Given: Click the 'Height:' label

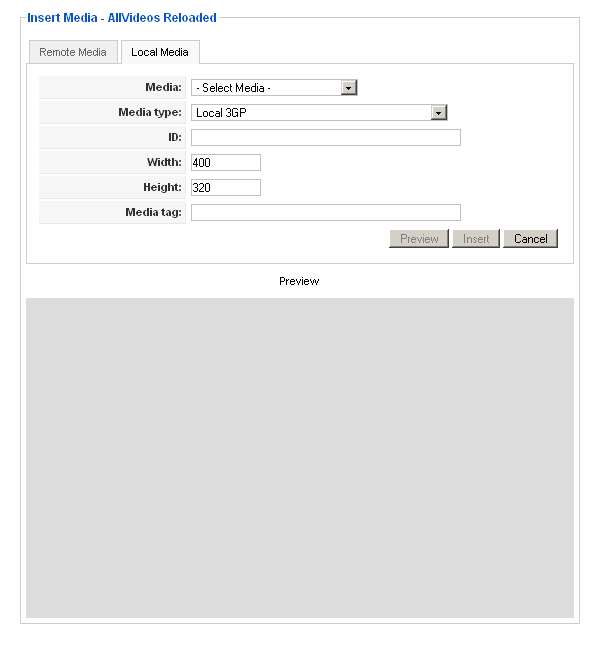Looking at the screenshot, I should (x=163, y=187).
